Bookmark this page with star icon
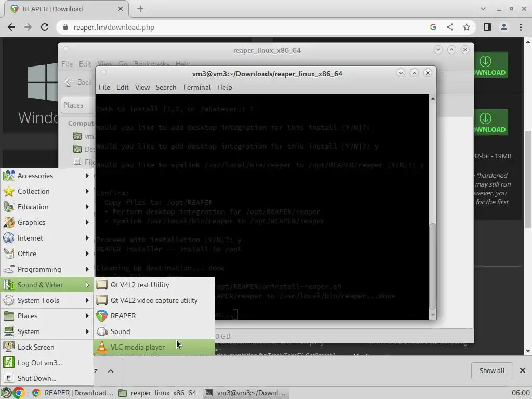The image size is (532, 399). [x=467, y=27]
